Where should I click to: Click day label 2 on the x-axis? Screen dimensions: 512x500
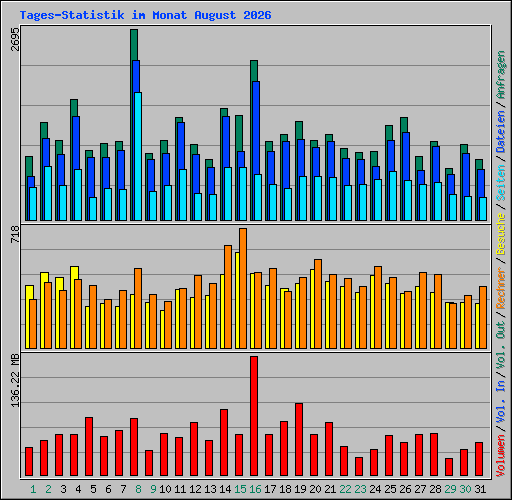point(48,489)
